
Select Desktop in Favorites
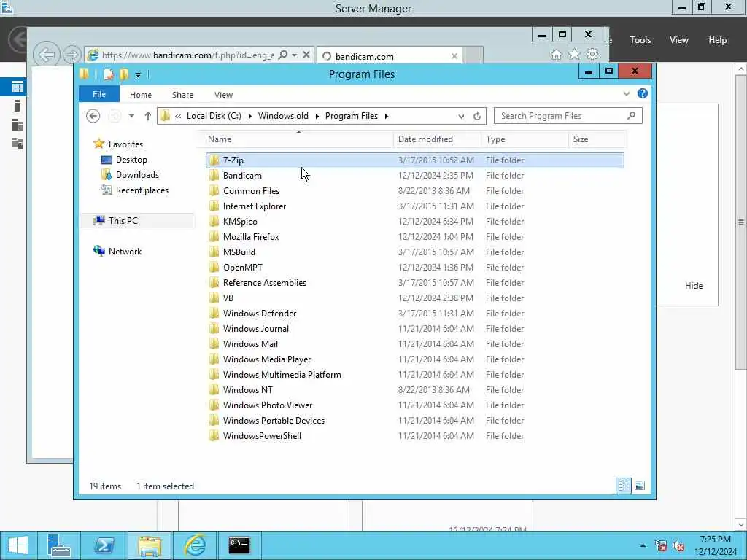pos(131,160)
